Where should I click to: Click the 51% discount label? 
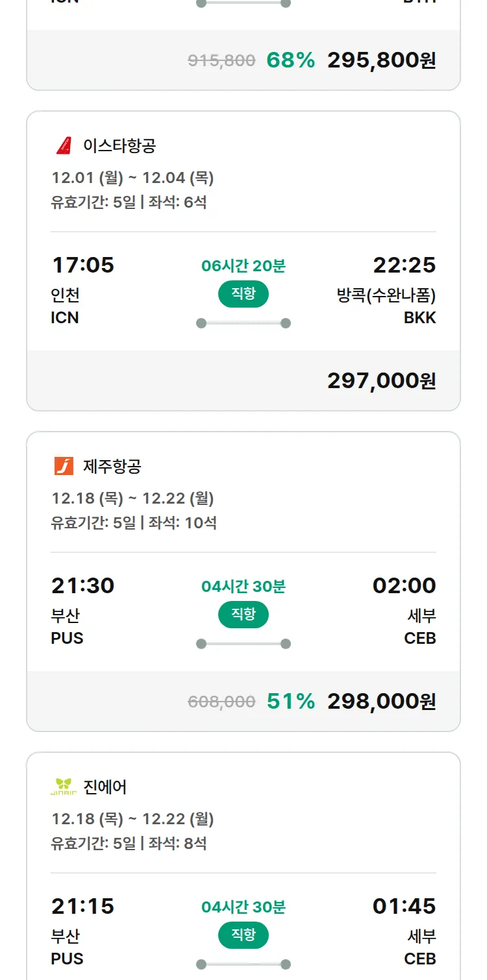290,702
